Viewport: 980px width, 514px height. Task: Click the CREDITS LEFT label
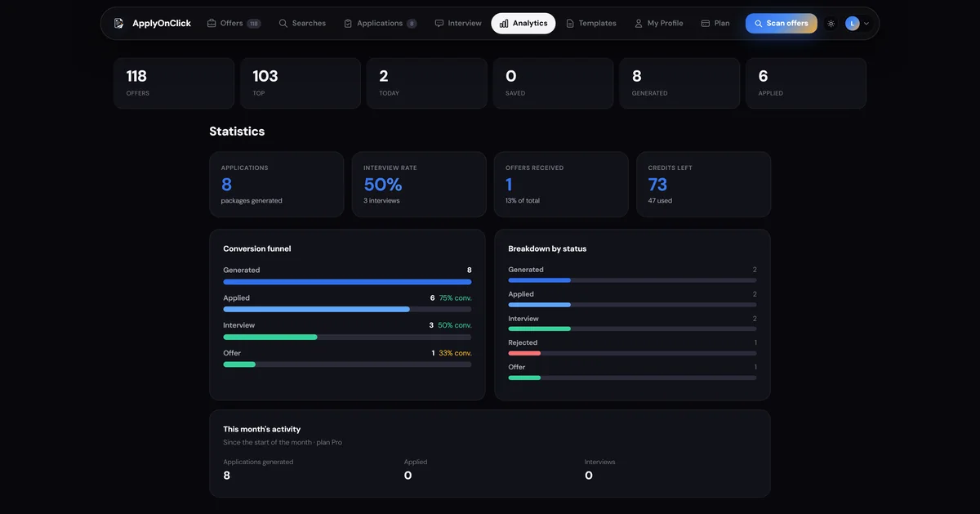pyautogui.click(x=670, y=168)
